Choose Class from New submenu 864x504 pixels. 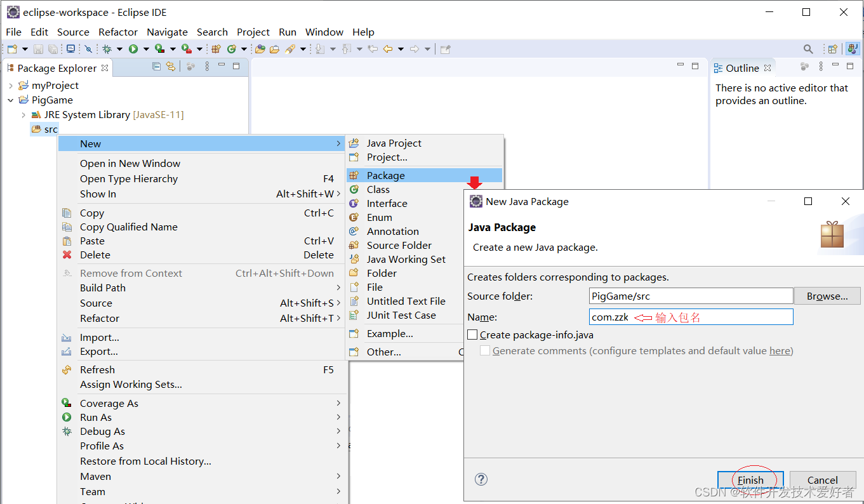424,189
